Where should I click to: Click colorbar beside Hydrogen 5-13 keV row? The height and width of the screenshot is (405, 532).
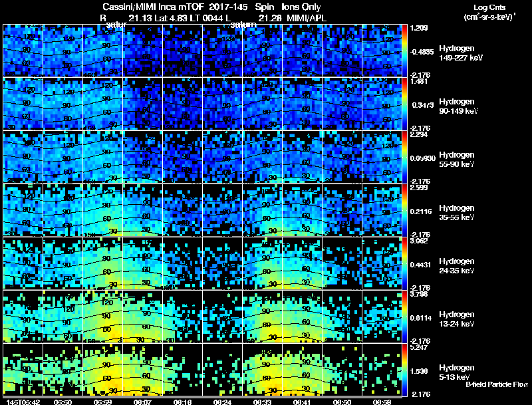pyautogui.click(x=404, y=370)
